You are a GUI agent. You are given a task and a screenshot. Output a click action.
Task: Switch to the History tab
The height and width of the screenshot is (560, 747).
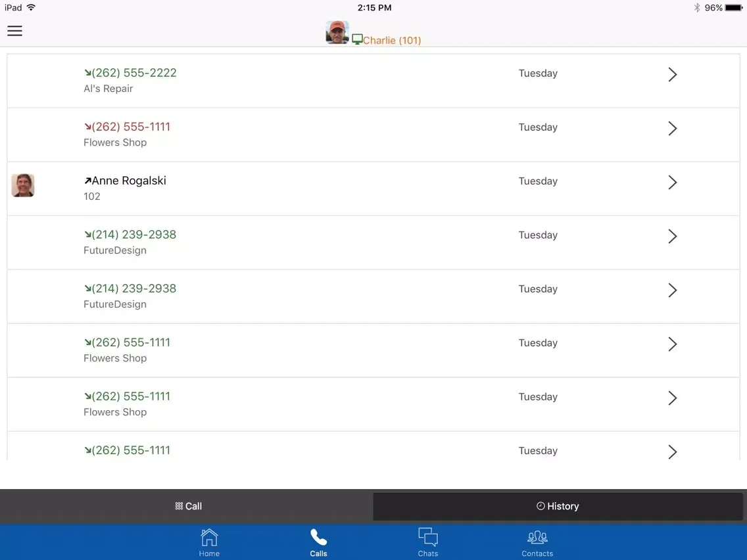pyautogui.click(x=559, y=506)
